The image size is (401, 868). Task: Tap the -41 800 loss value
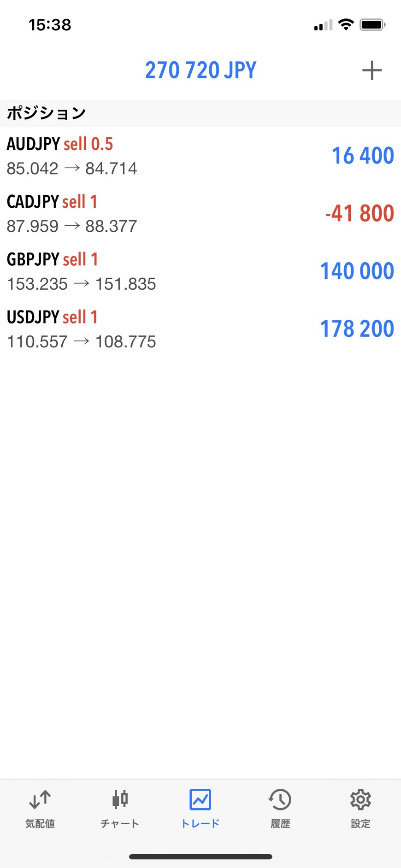point(360,213)
